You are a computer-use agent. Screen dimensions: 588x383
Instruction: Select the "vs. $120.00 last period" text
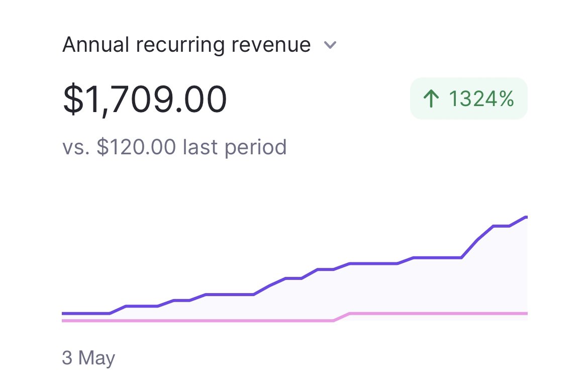click(174, 147)
